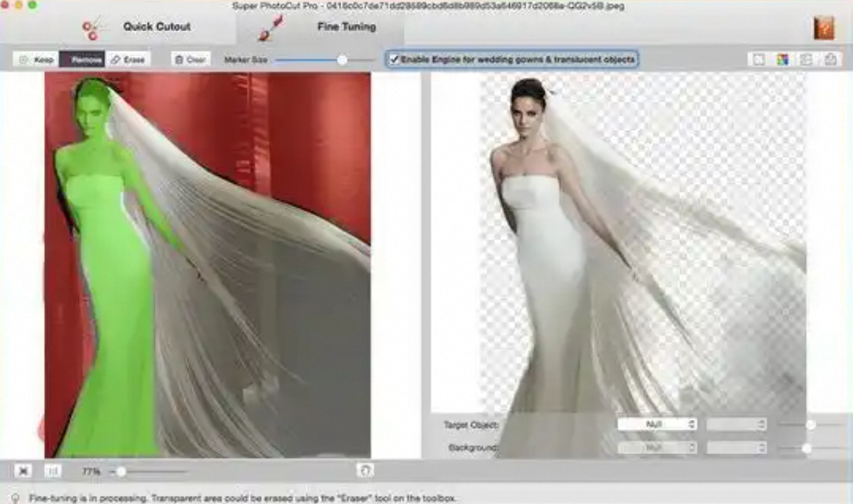Switch to the Quick Cutout tab
Image resolution: width=853 pixels, height=504 pixels.
pyautogui.click(x=136, y=28)
